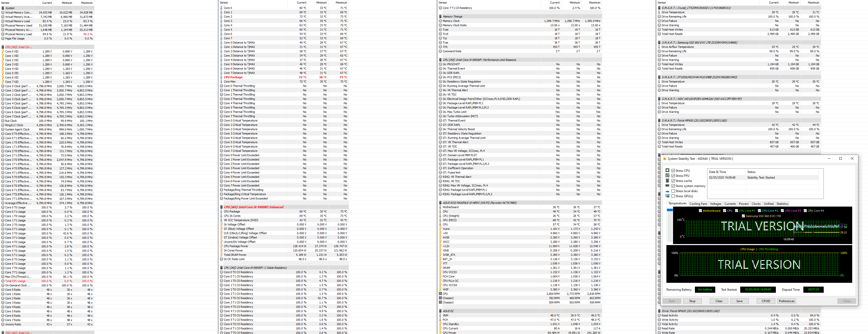This screenshot has width=868, height=334.
Task: Click the Stress FPU percent icon
Action: [x=667, y=176]
